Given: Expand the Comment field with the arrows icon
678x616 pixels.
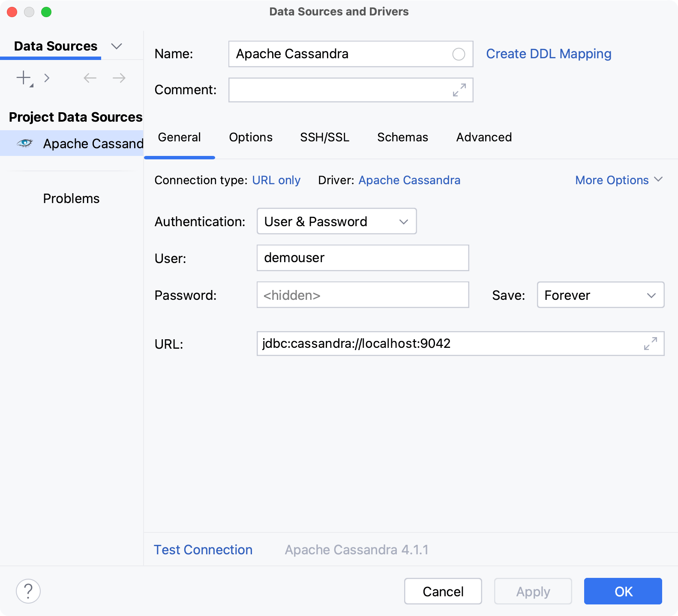Looking at the screenshot, I should [459, 90].
